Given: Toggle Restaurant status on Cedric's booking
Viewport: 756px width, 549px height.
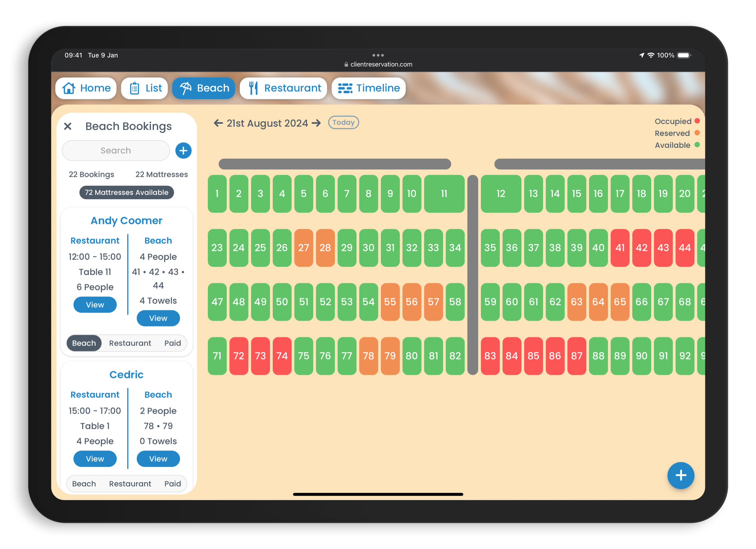Looking at the screenshot, I should [130, 483].
